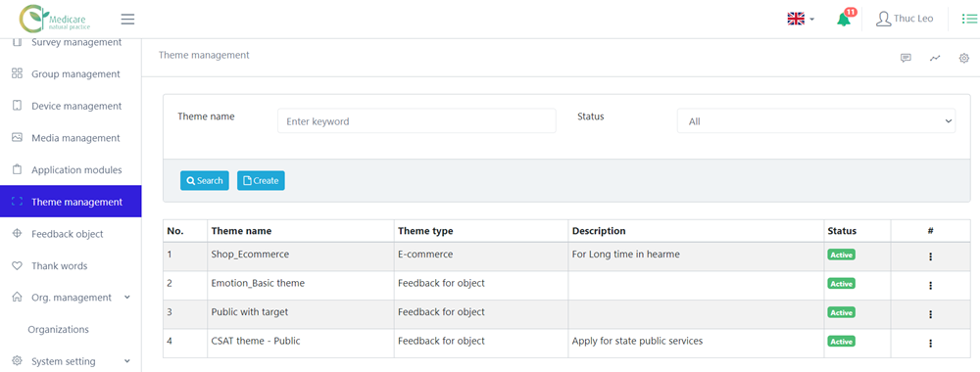Select the Public with target name cell
The image size is (980, 372).
point(301,314)
